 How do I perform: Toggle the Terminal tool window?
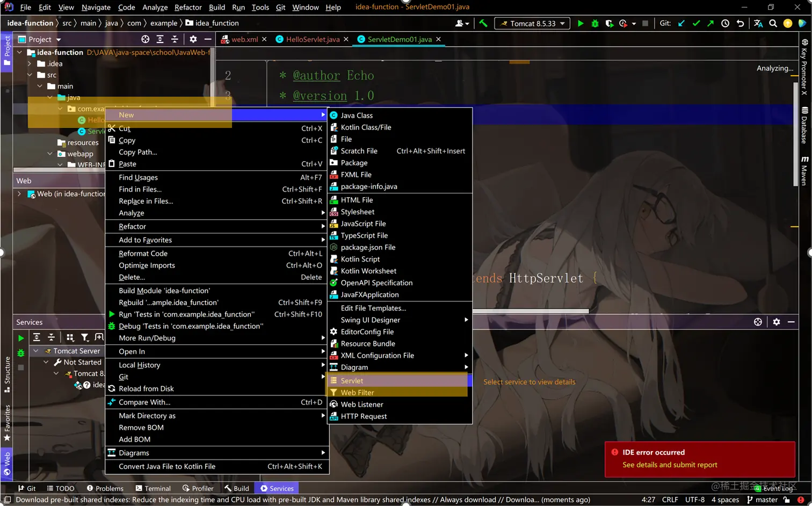(x=153, y=488)
